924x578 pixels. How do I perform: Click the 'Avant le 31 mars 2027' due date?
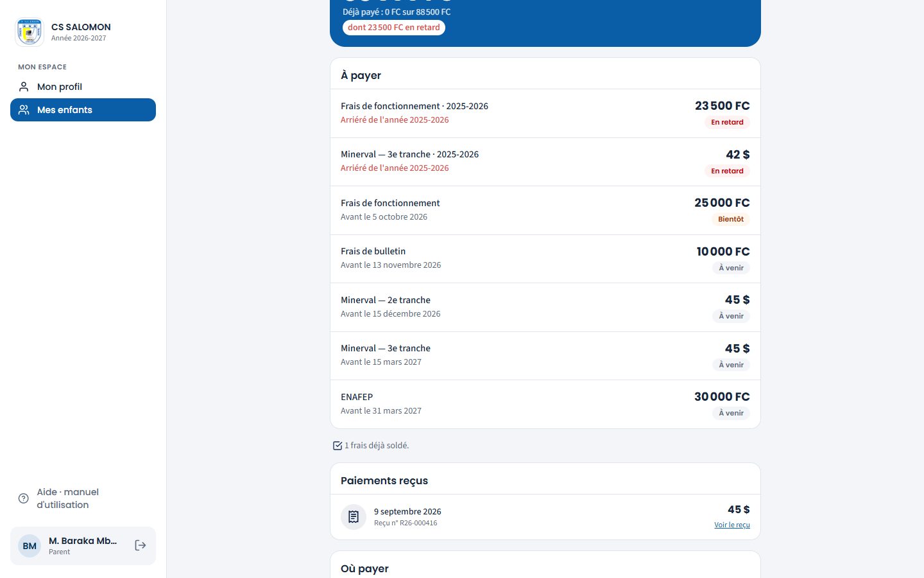pos(381,411)
